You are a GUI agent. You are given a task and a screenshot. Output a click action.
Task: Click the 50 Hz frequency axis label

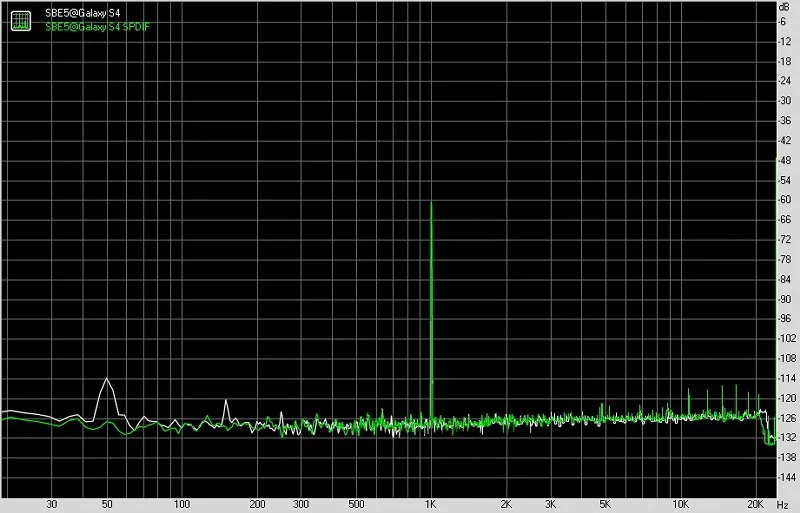(107, 504)
